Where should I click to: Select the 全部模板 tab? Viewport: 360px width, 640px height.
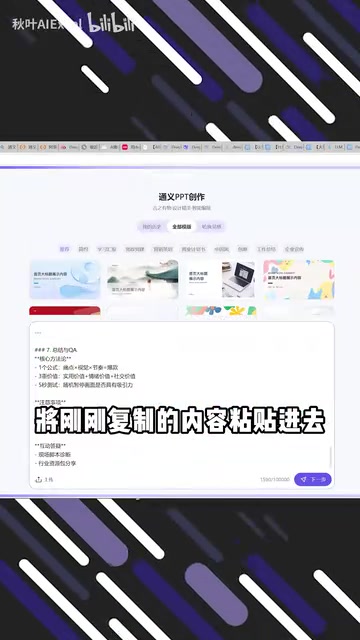(181, 227)
